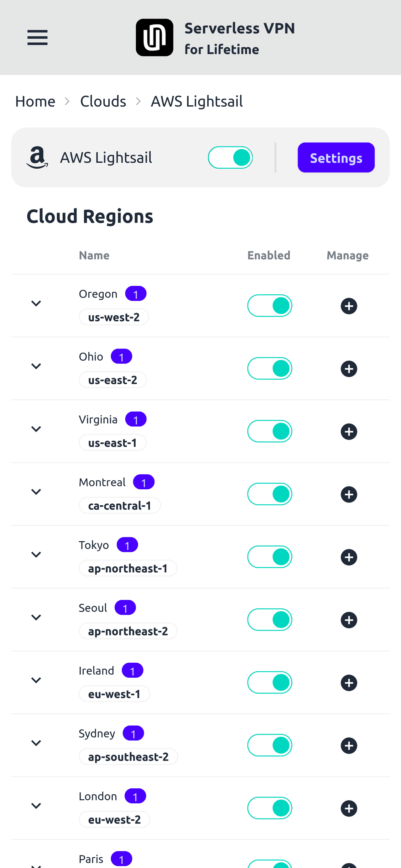Click the AWS Lightsail breadcrumb label
This screenshot has width=401, height=868.
pos(197,101)
